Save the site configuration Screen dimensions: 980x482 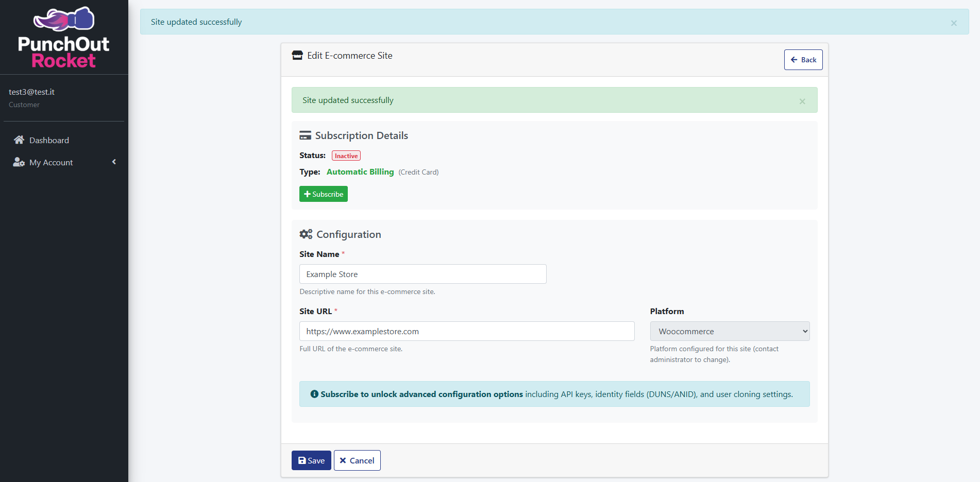311,460
